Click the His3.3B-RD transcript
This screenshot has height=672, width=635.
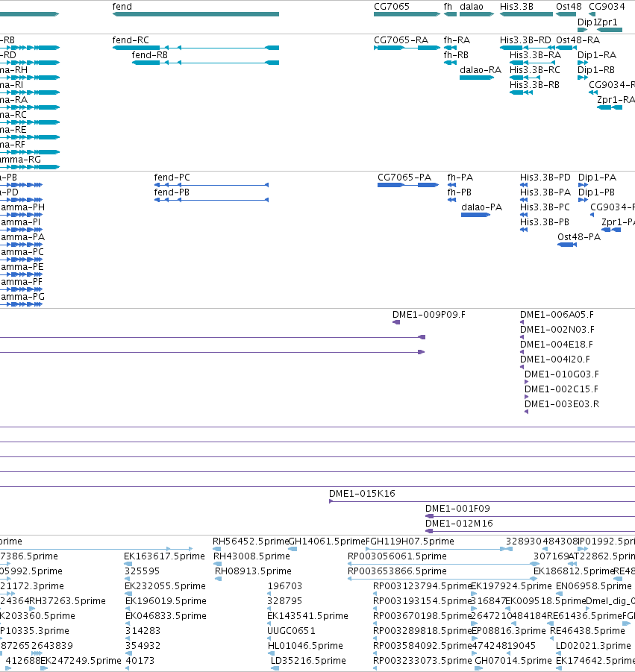pyautogui.click(x=527, y=48)
